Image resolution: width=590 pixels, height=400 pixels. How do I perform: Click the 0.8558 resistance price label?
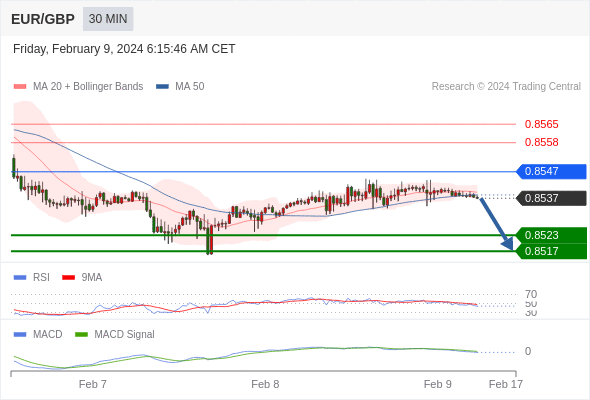coord(541,142)
